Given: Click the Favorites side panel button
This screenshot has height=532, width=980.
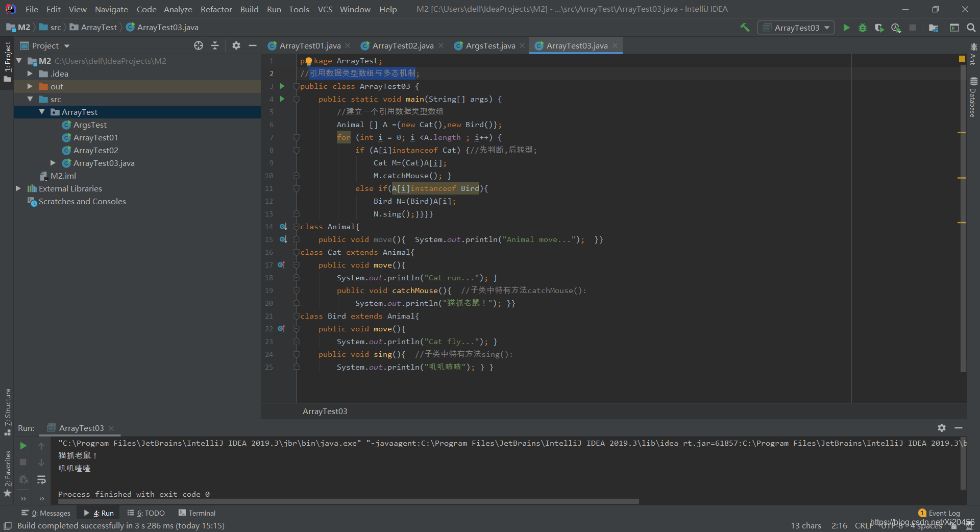Looking at the screenshot, I should tap(7, 473).
